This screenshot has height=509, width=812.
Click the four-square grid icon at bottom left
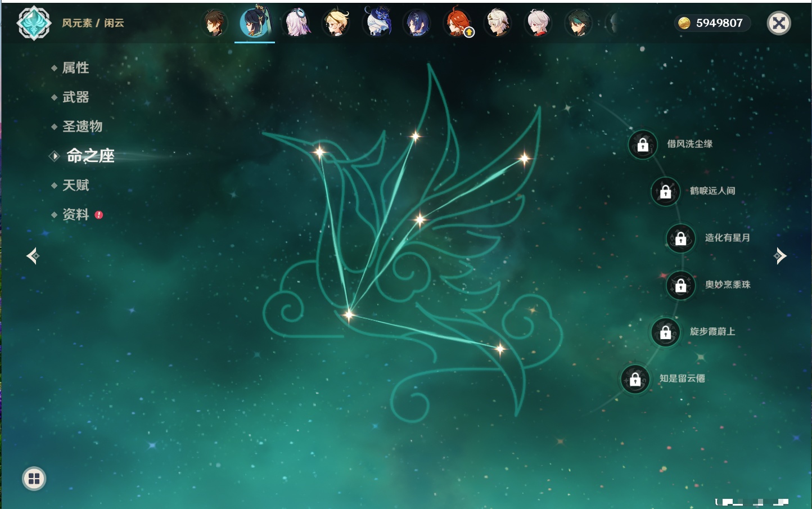tap(34, 479)
